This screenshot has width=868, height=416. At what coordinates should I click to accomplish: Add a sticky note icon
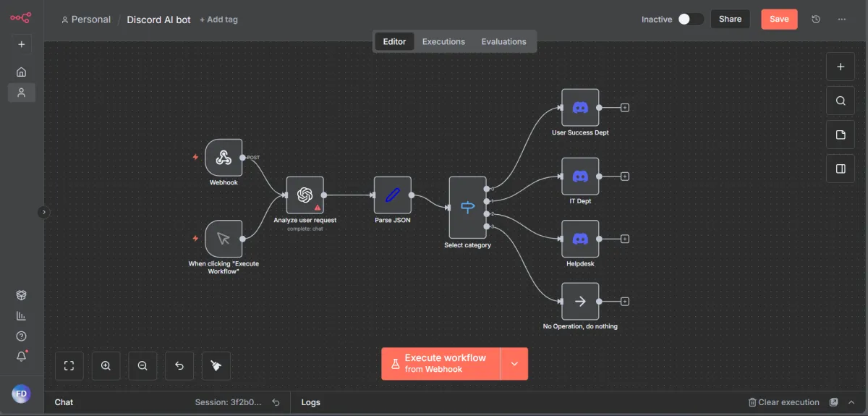pyautogui.click(x=841, y=135)
